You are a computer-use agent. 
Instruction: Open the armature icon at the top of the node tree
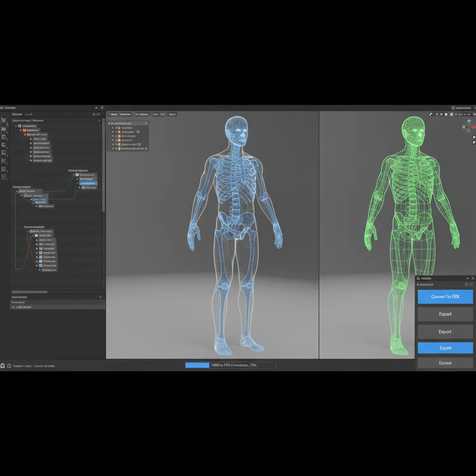(20, 126)
